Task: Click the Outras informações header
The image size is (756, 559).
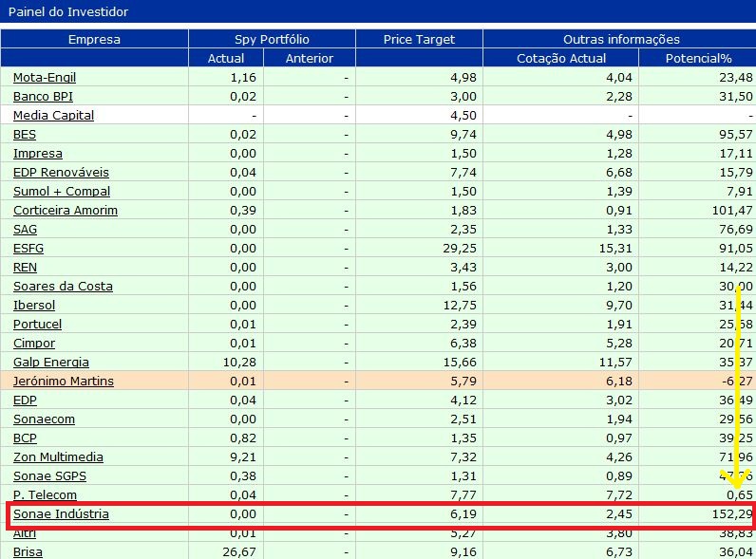Action: [x=621, y=39]
